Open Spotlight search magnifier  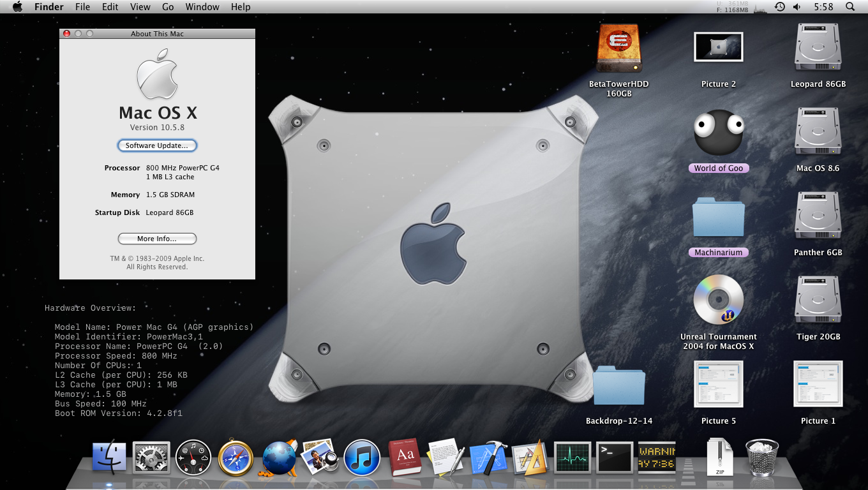(850, 7)
